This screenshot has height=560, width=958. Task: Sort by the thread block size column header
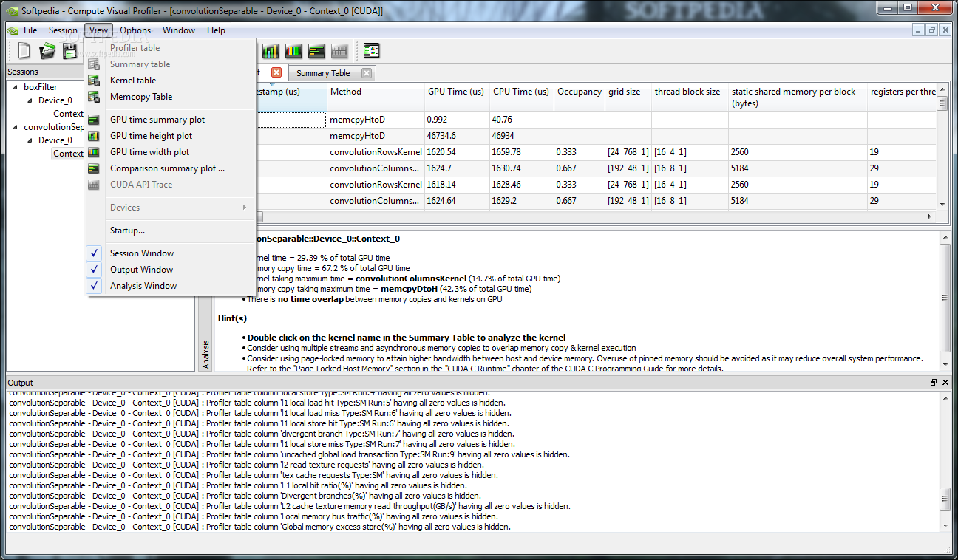tap(690, 98)
